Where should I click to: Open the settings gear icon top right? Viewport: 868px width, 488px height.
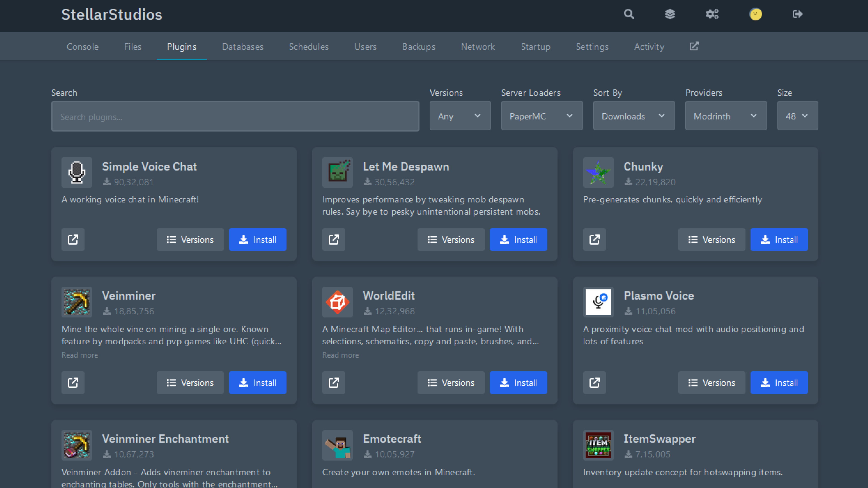(712, 14)
